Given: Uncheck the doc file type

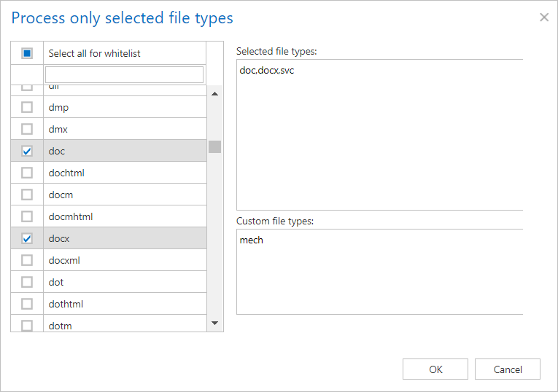Looking at the screenshot, I should [27, 151].
